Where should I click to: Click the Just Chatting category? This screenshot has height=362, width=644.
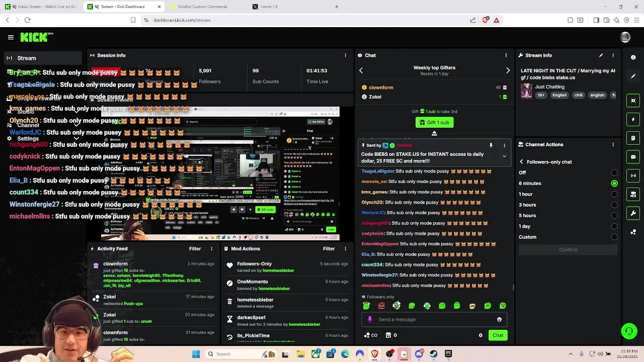[x=549, y=87]
